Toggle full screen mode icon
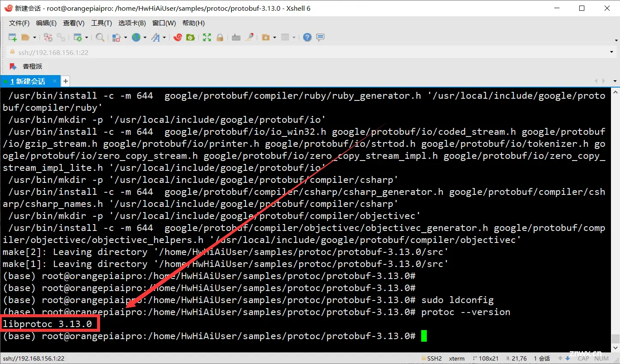Image resolution: width=620 pixels, height=364 pixels. (x=207, y=37)
